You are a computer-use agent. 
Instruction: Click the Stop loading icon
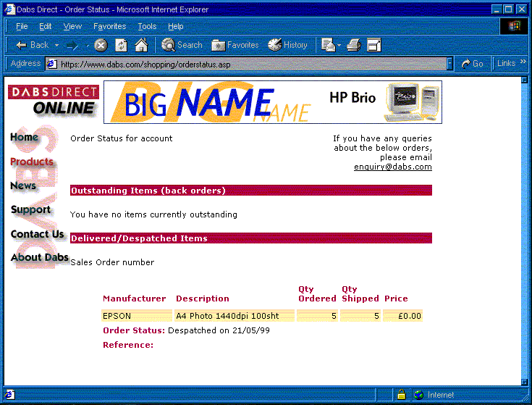coord(101,45)
